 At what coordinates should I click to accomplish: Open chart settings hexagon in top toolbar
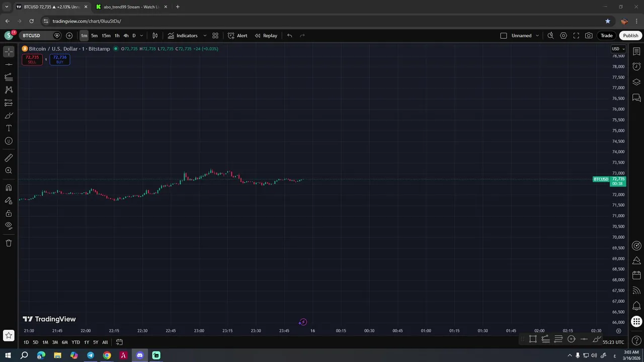[563, 36]
